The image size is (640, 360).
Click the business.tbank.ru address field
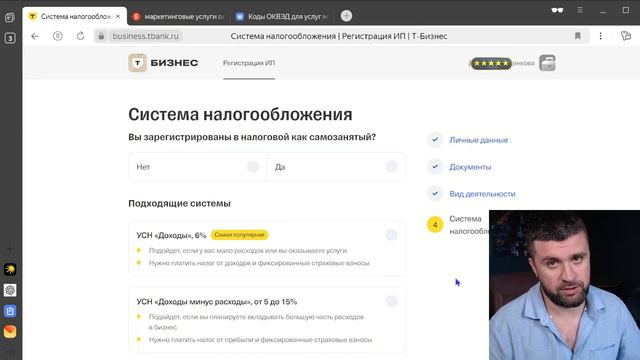pyautogui.click(x=145, y=36)
